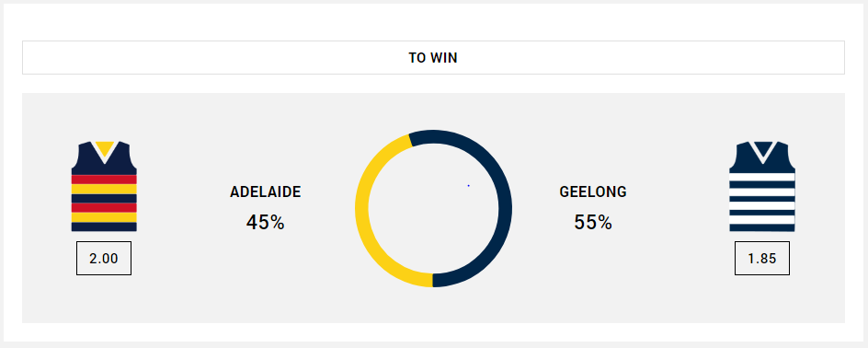
Task: Click the ADELAIDE team name
Action: pos(265,191)
